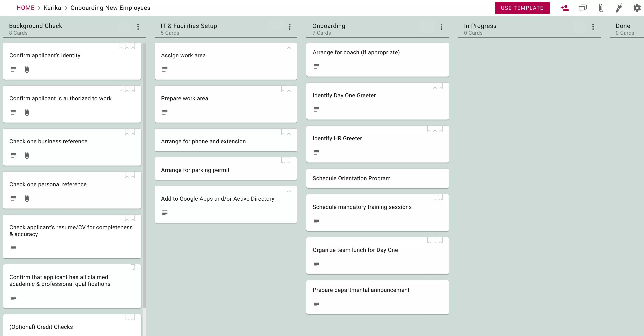Image resolution: width=644 pixels, height=336 pixels.
Task: Click tag bookmarks on Organize team lunch card
Action: tap(435, 240)
